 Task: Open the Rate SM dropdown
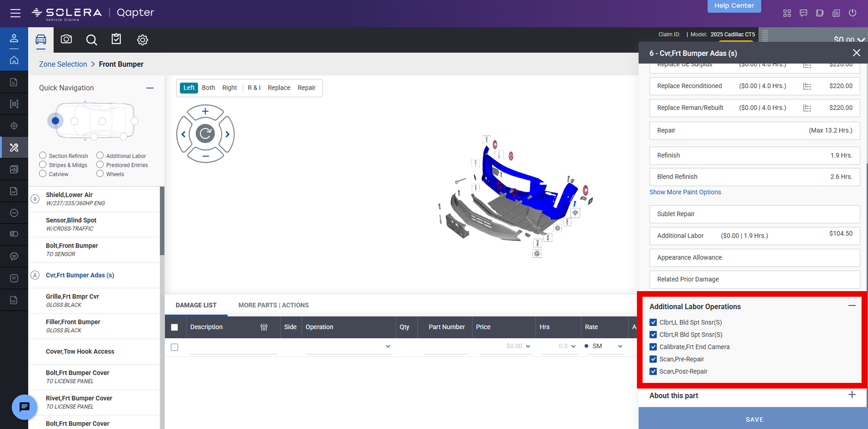pos(620,346)
